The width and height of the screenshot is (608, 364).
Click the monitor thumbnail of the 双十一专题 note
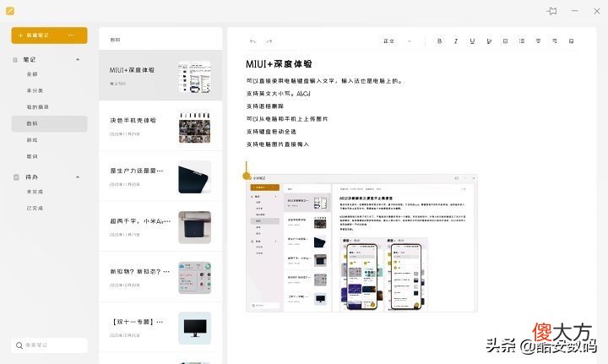click(x=195, y=329)
